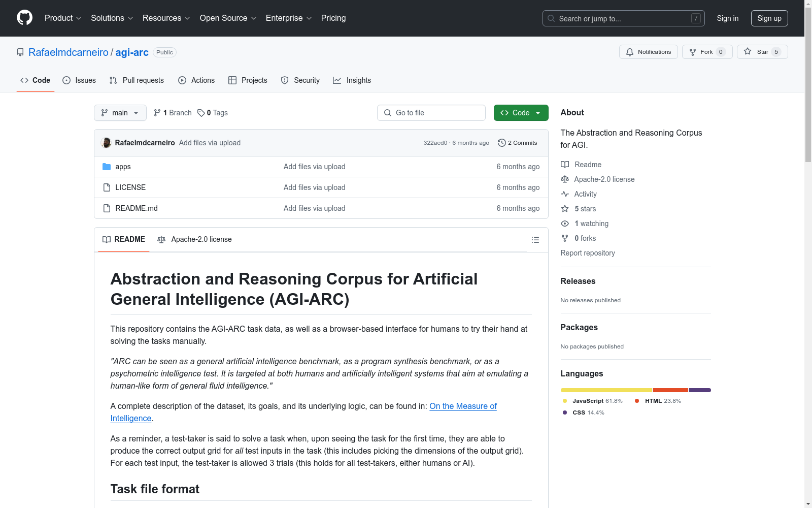
Task: Click the orange HTML language bar segment
Action: tap(670, 390)
